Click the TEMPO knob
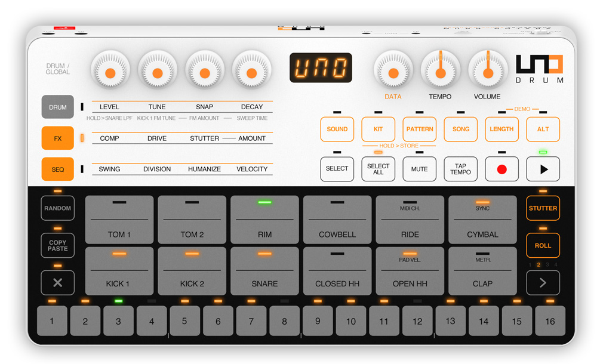The width and height of the screenshot is (597, 364). pyautogui.click(x=440, y=72)
